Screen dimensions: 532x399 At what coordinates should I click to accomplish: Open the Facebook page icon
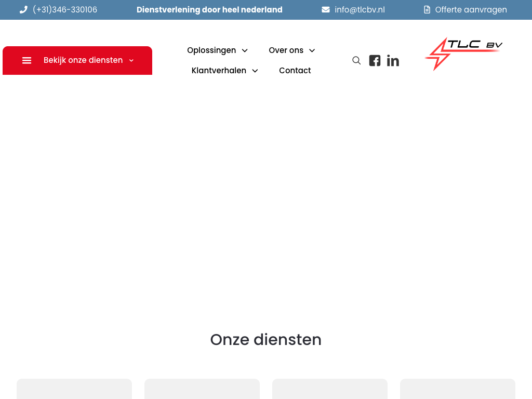(x=375, y=60)
